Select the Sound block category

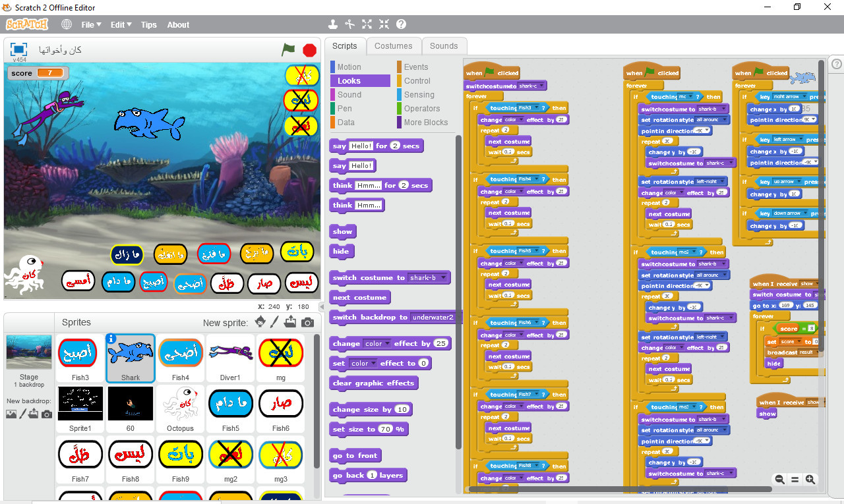coord(360,94)
